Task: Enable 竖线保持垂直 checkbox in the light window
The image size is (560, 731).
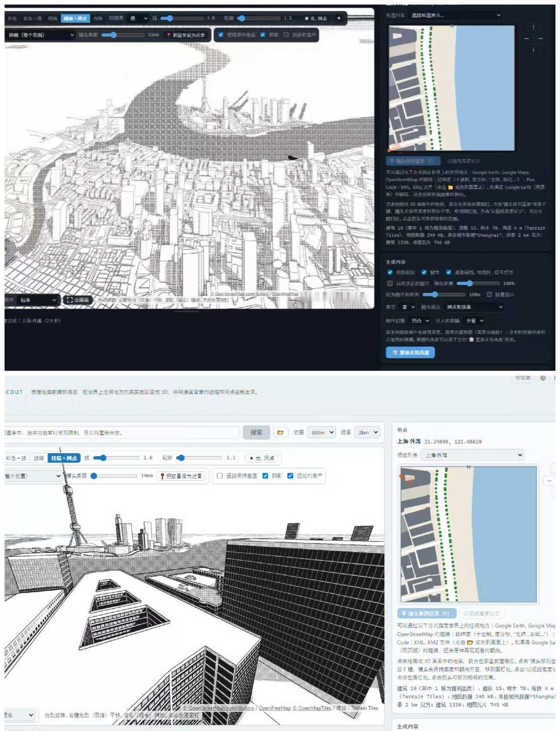Action: 220,476
